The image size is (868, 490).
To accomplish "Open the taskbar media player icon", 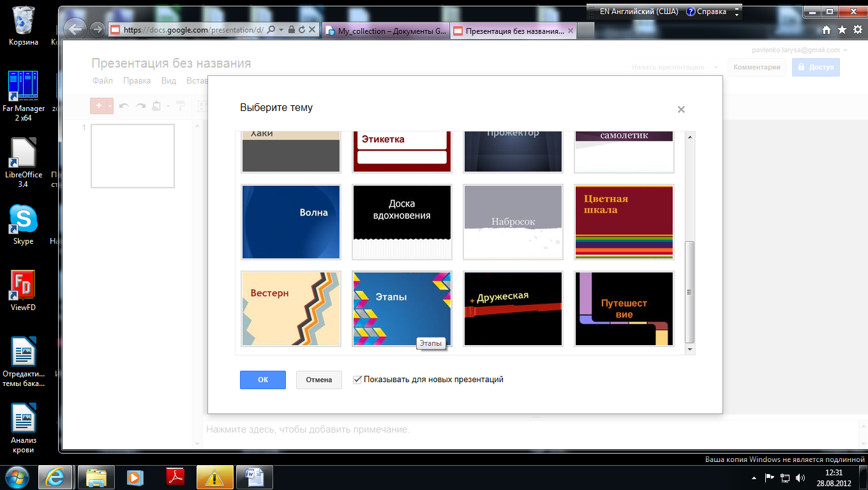I will click(135, 477).
